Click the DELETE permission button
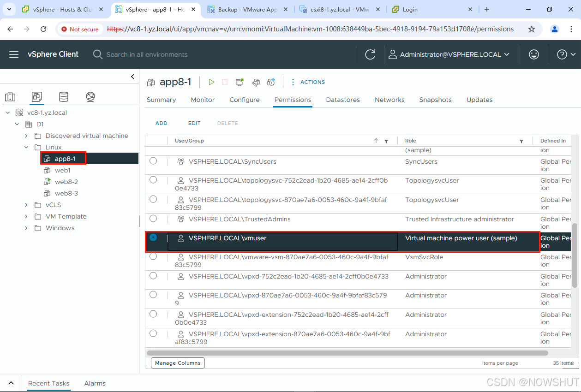Viewport: 581px width, 392px height. point(228,123)
